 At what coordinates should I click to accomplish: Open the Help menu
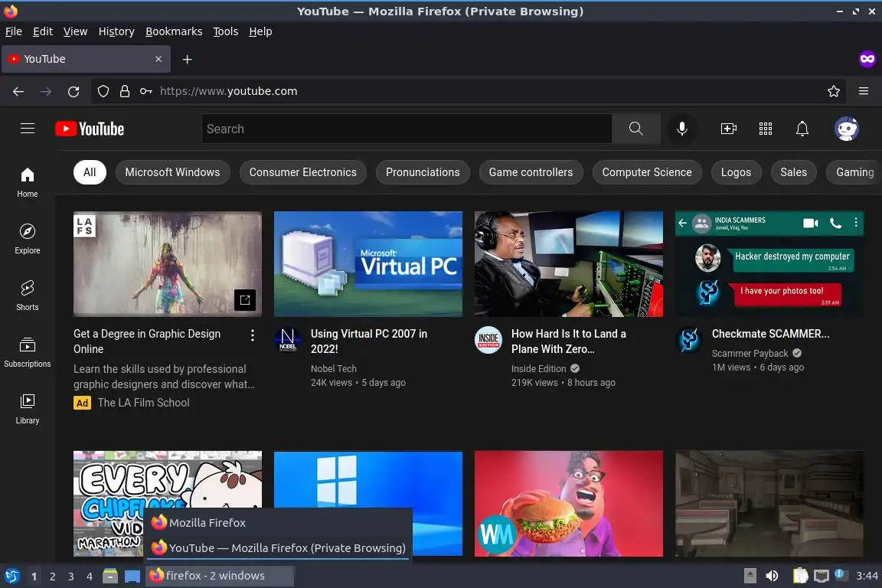(260, 31)
